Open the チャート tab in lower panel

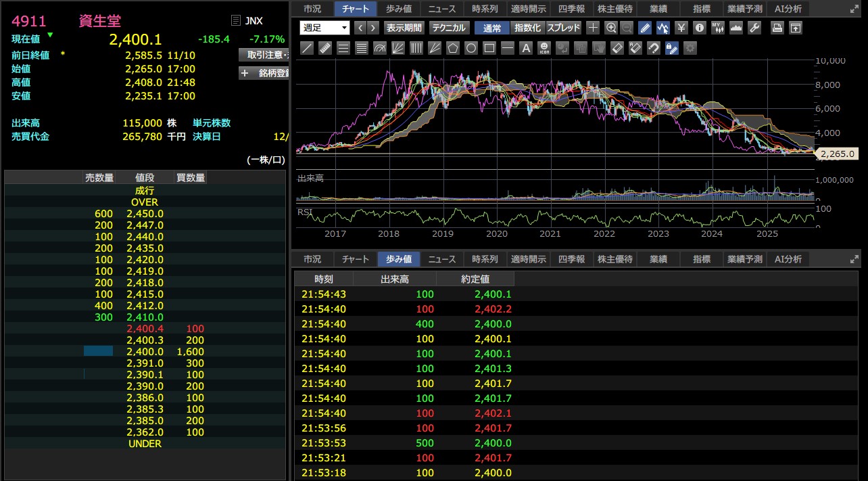pyautogui.click(x=356, y=259)
